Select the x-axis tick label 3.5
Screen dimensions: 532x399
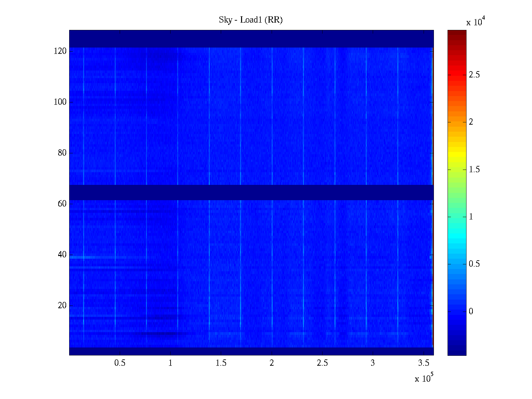[424, 363]
